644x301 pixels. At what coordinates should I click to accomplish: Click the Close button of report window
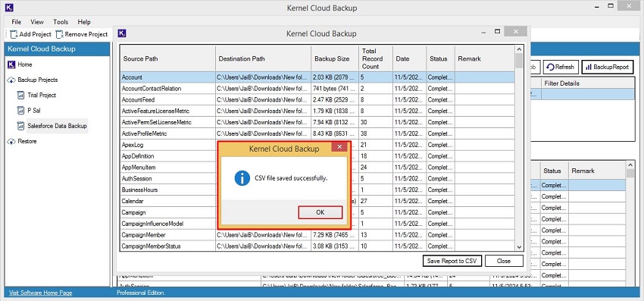click(x=504, y=261)
